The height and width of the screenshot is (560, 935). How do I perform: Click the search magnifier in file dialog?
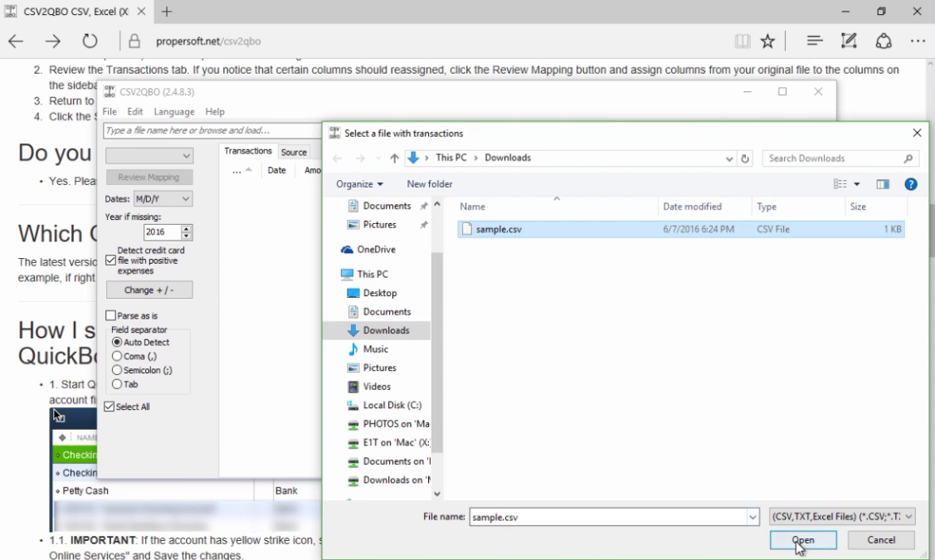click(908, 158)
